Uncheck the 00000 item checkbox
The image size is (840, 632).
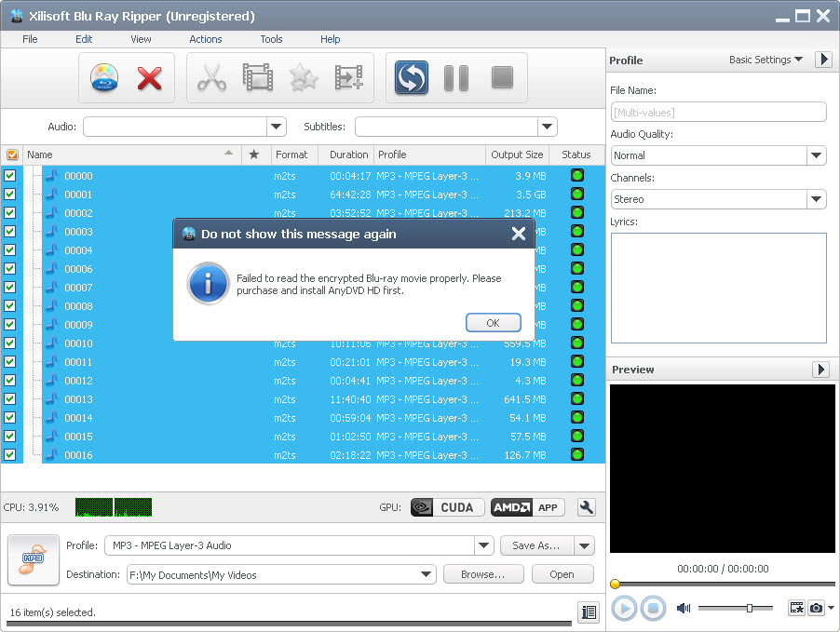[9, 176]
